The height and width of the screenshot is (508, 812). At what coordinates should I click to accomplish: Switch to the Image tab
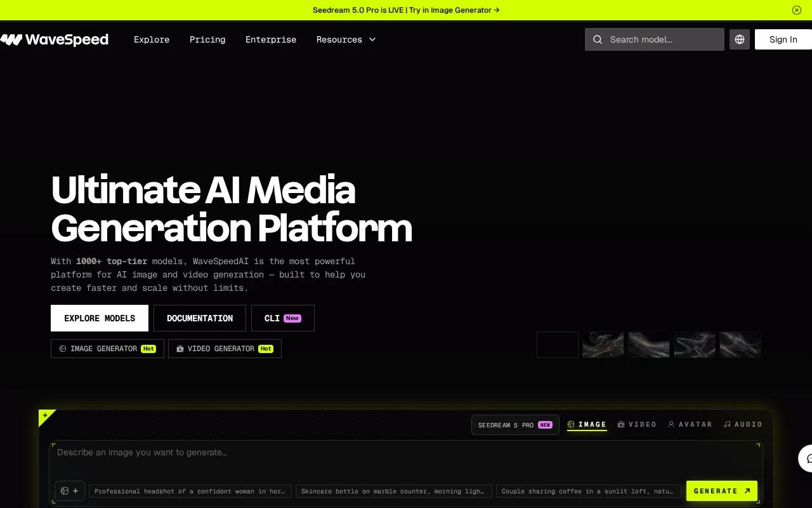[587, 424]
